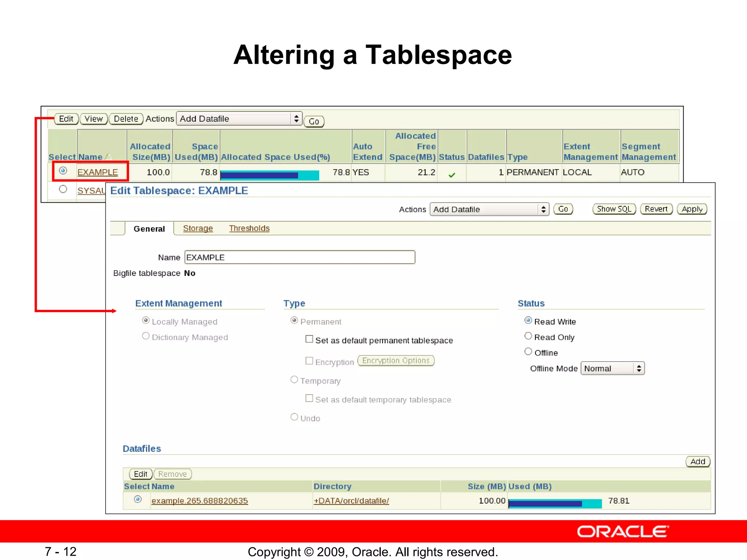The image size is (747, 560).
Task: Click the datafile Used (MB) usage bar
Action: click(555, 504)
